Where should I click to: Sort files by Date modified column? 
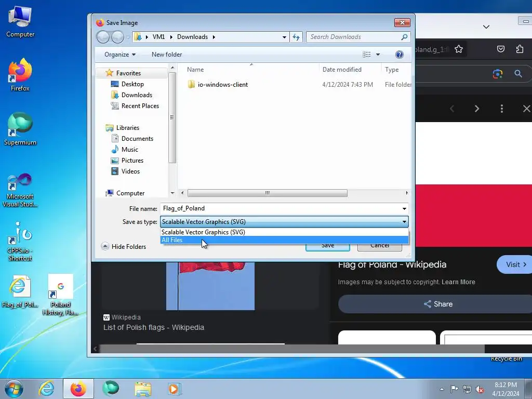pyautogui.click(x=342, y=70)
